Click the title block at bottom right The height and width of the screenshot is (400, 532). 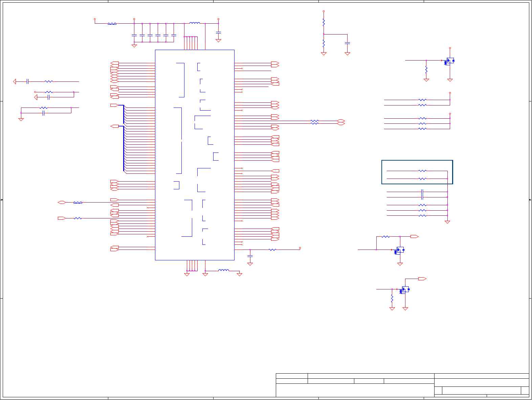point(402,385)
